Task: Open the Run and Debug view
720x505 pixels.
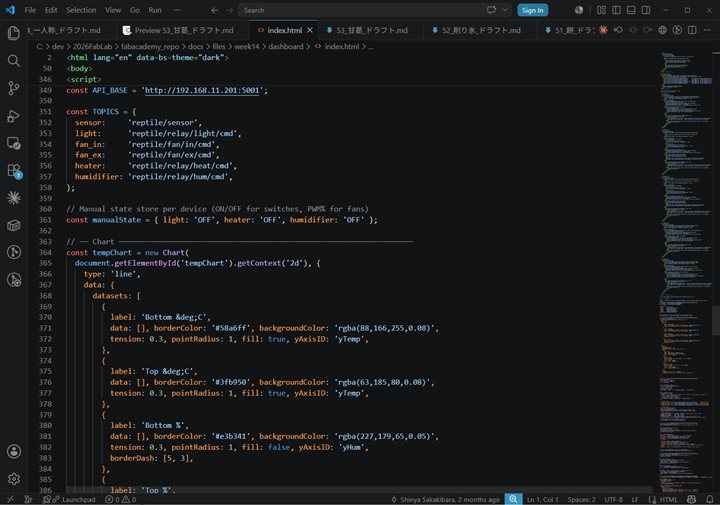Action: coord(14,116)
